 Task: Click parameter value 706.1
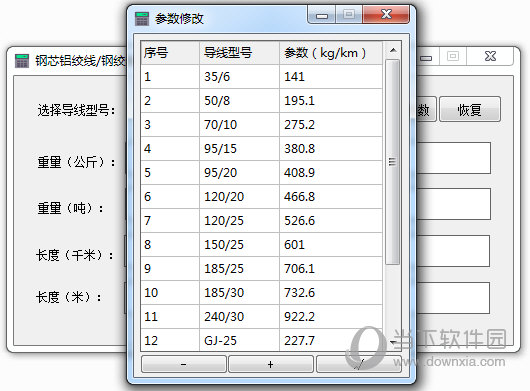pos(331,269)
